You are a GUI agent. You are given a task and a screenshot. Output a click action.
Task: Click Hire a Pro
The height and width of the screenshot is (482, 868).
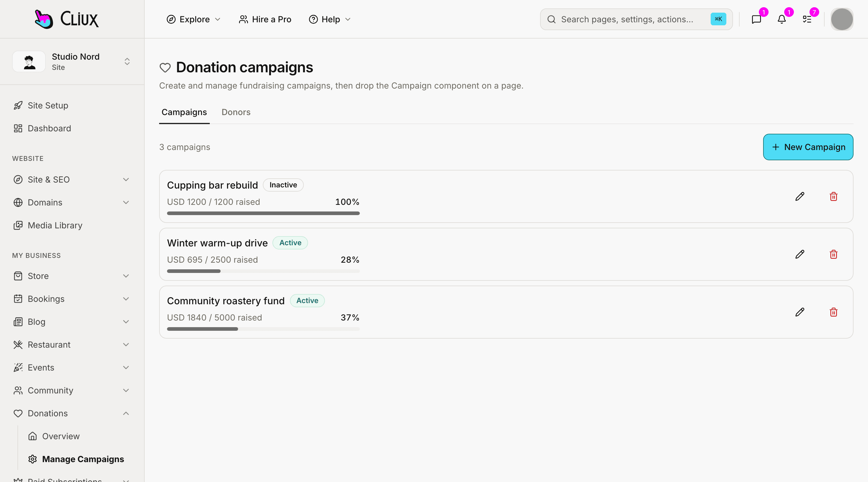point(265,19)
